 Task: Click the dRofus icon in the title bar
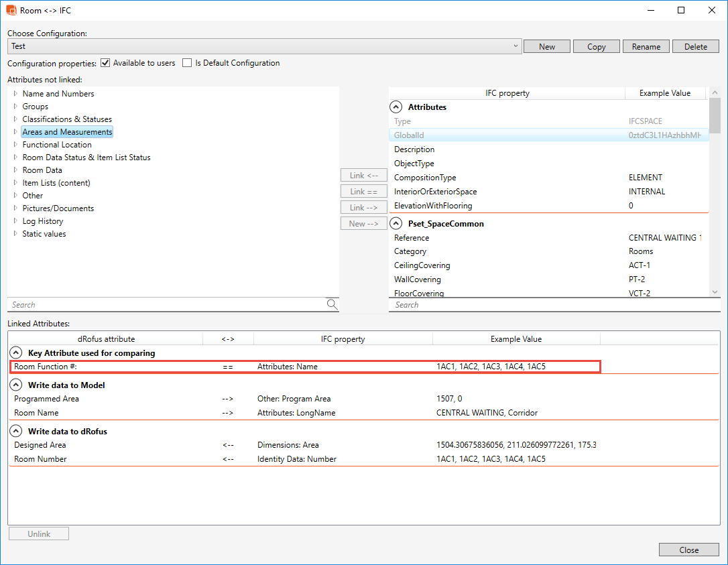[x=11, y=10]
